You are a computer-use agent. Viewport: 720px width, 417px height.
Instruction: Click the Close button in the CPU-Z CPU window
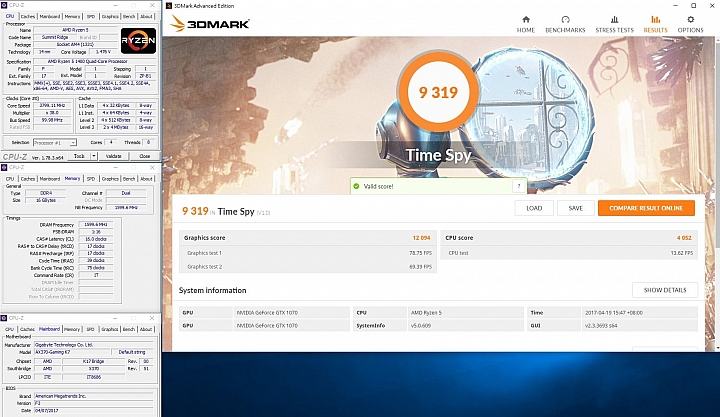click(145, 156)
